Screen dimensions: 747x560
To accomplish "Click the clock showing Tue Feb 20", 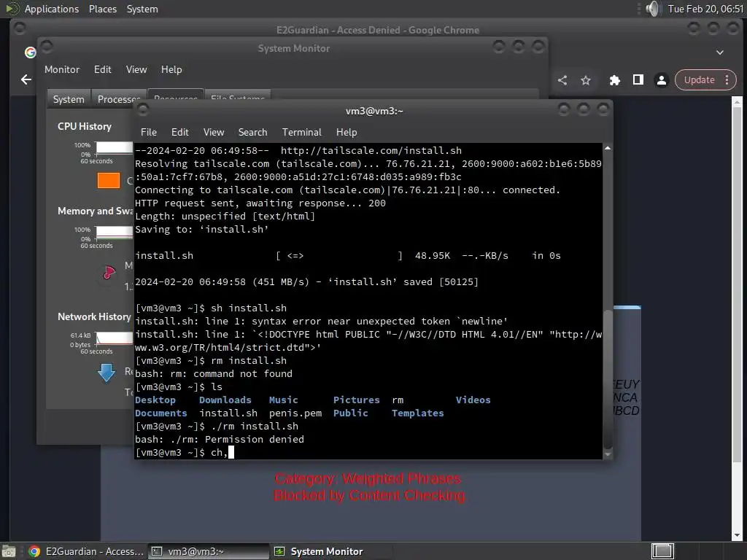I will pos(705,9).
